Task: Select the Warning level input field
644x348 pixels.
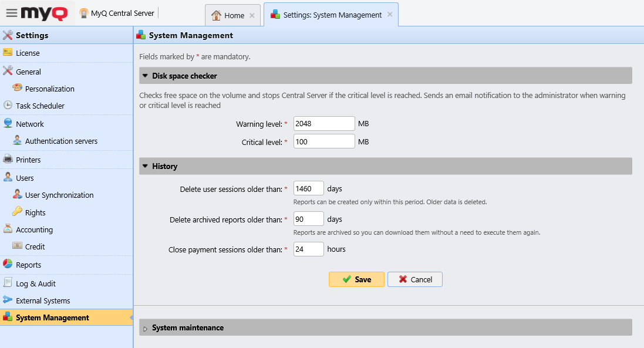Action: (x=323, y=123)
